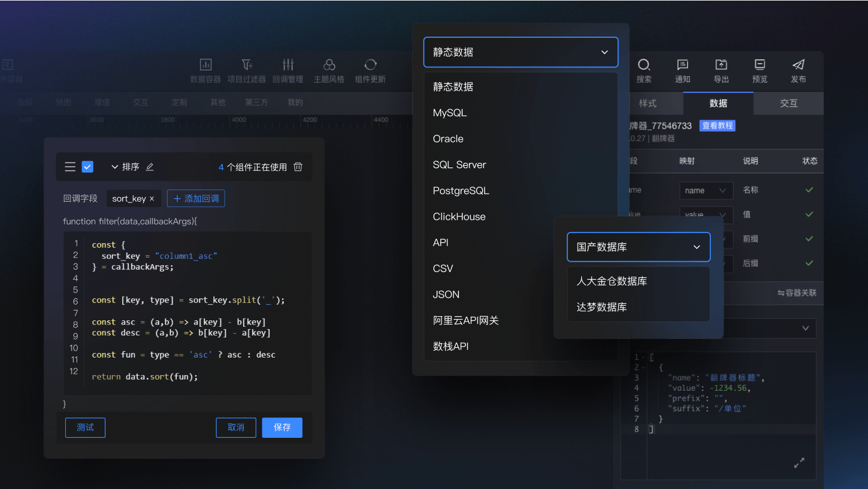The width and height of the screenshot is (868, 489).
Task: Select API data source option
Action: pyautogui.click(x=489, y=242)
